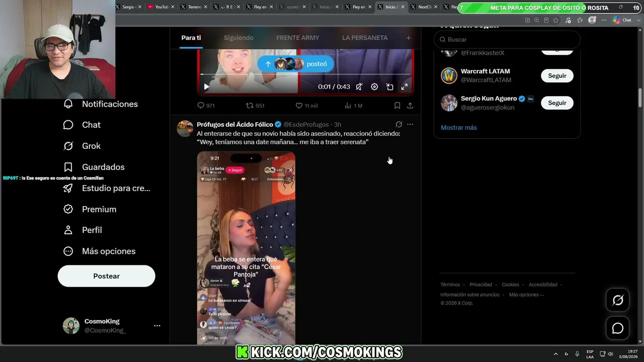The width and height of the screenshot is (644, 362).
Task: Open the Accesibilidad footer link
Action: point(543,285)
